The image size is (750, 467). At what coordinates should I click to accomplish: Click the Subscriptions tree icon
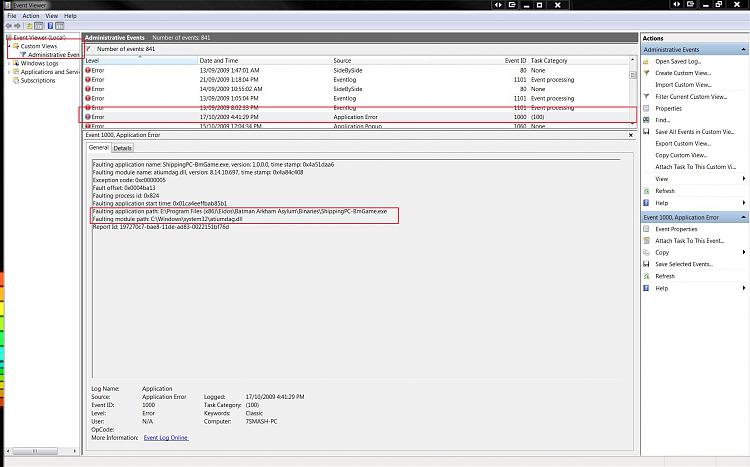pyautogui.click(x=16, y=80)
